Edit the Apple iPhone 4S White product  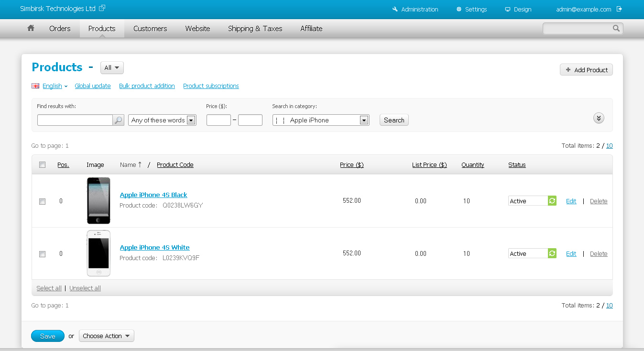(571, 254)
